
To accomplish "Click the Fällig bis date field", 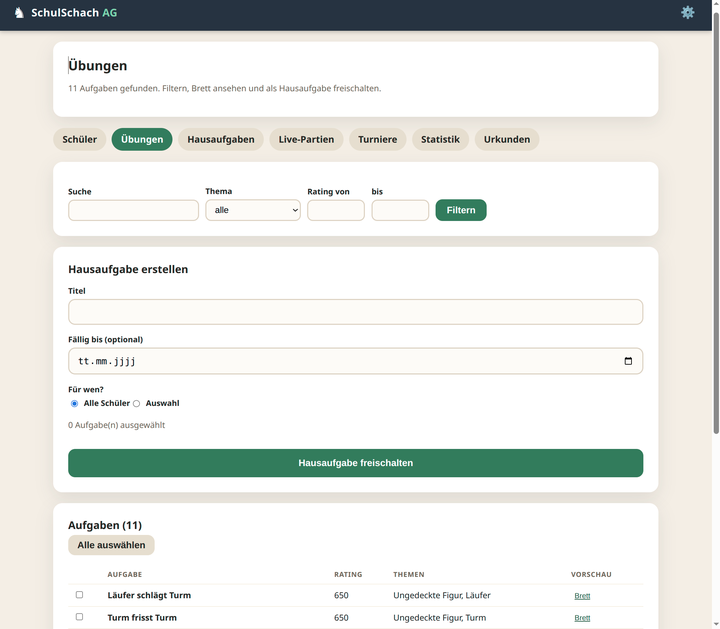I will [355, 361].
